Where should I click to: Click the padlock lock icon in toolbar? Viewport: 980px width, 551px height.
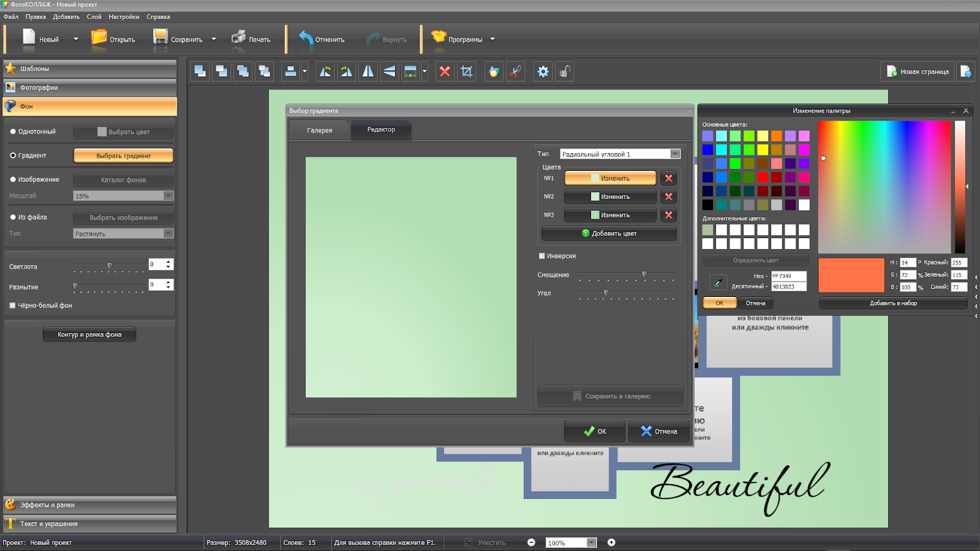tap(565, 72)
